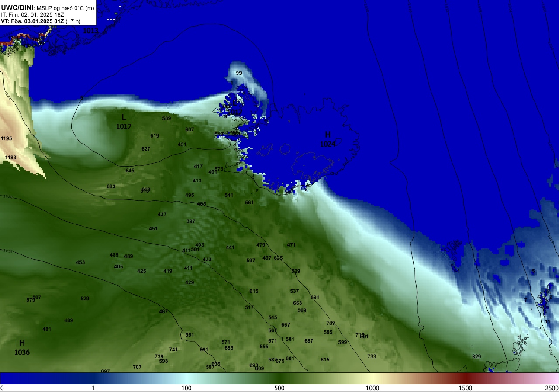Screen dimensions: 559x392
Task: Select the 551 height value
Action: [190, 335]
